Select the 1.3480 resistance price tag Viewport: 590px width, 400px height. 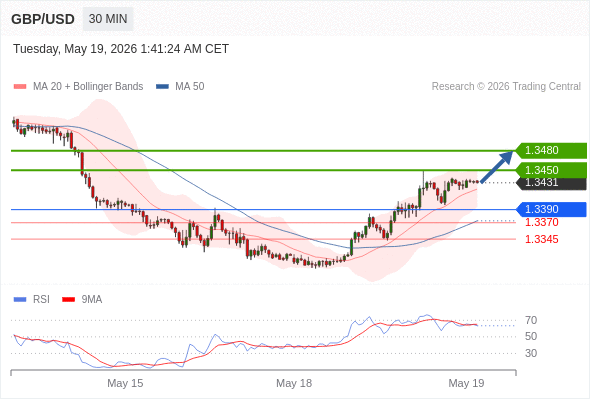pyautogui.click(x=551, y=151)
